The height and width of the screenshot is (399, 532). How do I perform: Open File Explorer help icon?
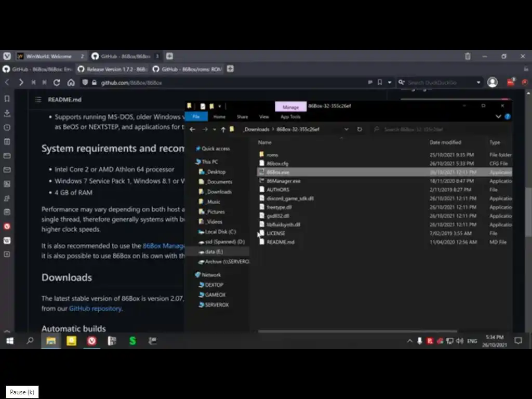[508, 116]
